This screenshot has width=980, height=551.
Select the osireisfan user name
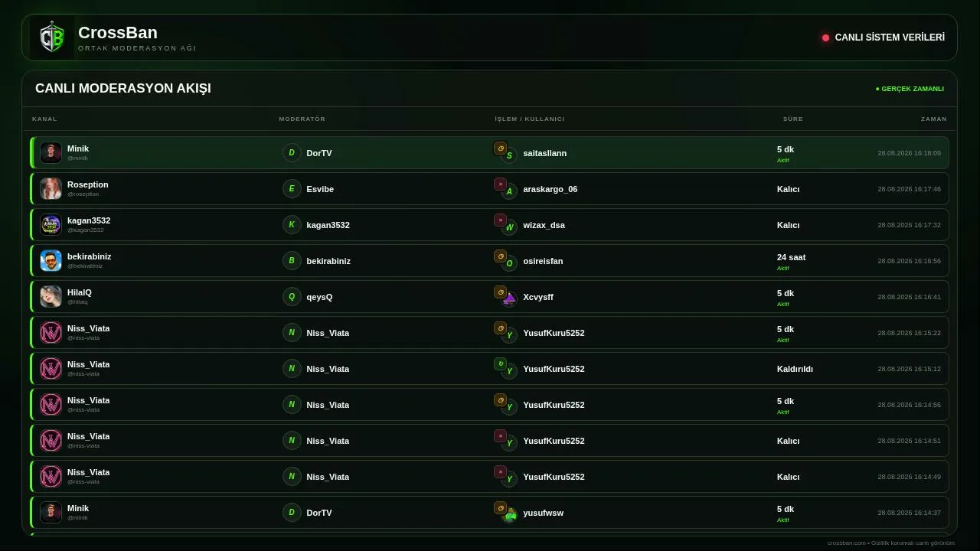[x=543, y=261]
